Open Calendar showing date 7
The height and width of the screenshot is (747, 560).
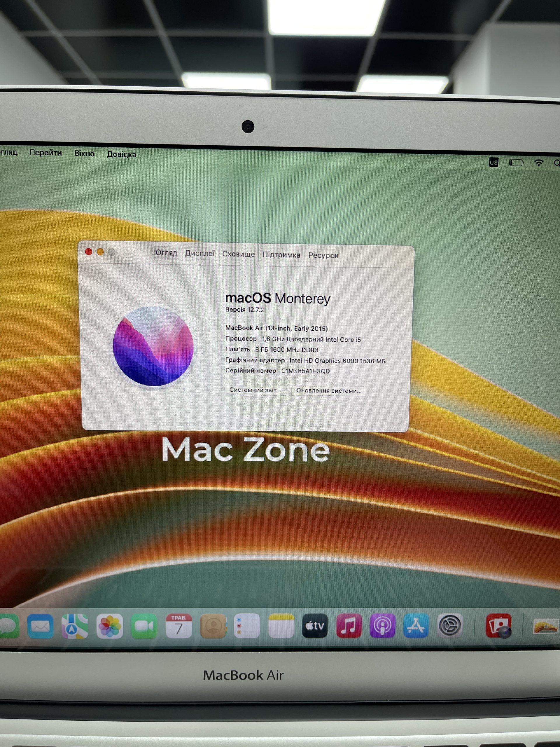click(x=178, y=626)
